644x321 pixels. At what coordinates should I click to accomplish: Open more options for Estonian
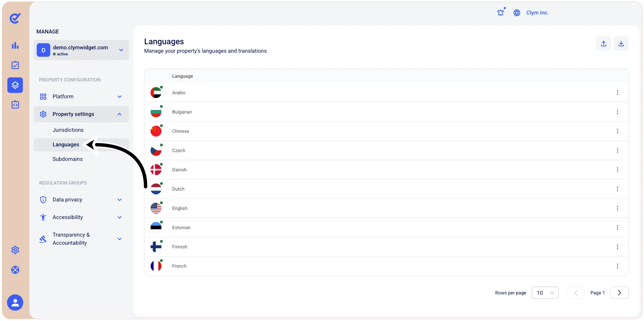(617, 228)
